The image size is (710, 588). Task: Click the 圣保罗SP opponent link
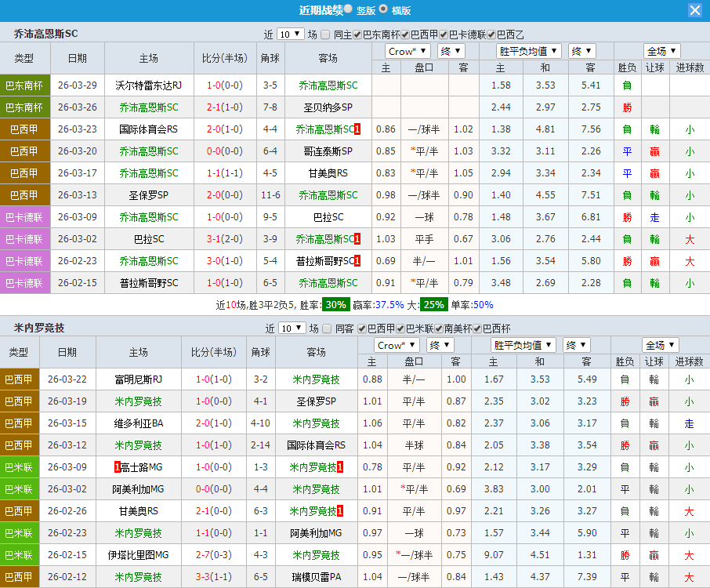tap(317, 401)
